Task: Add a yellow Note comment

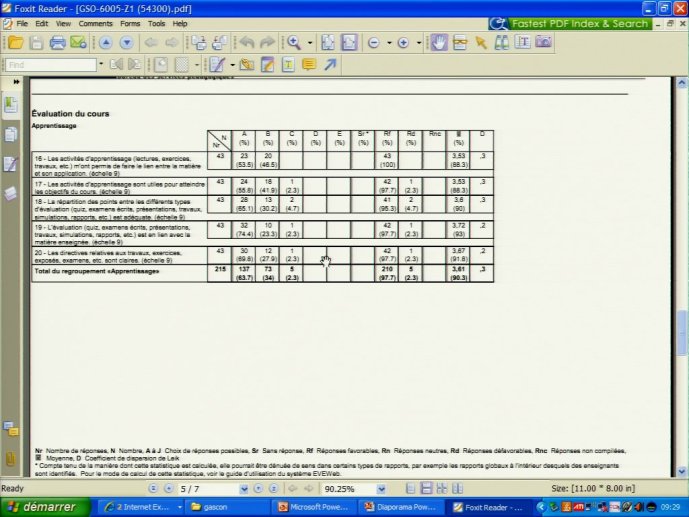Action: [309, 65]
